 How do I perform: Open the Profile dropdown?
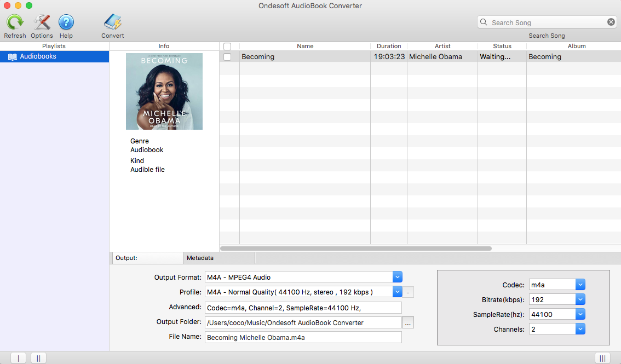tap(397, 292)
